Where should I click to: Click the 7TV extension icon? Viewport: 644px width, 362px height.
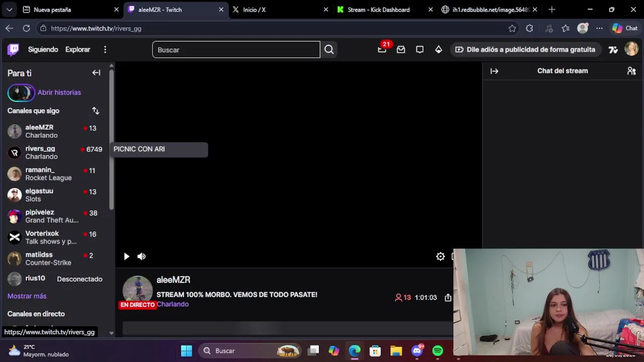tap(613, 49)
